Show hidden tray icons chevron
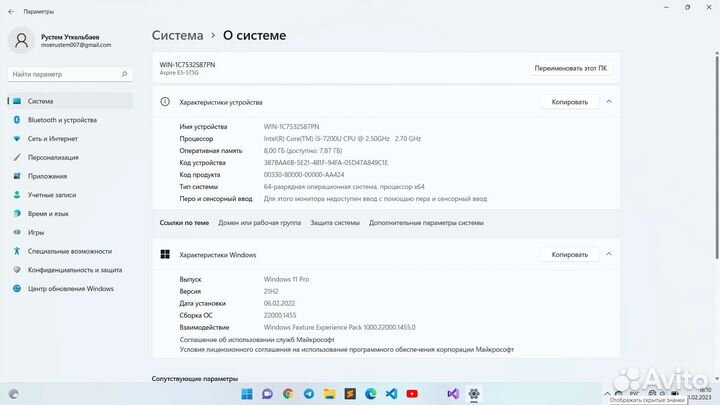The image size is (720, 405). 607,394
